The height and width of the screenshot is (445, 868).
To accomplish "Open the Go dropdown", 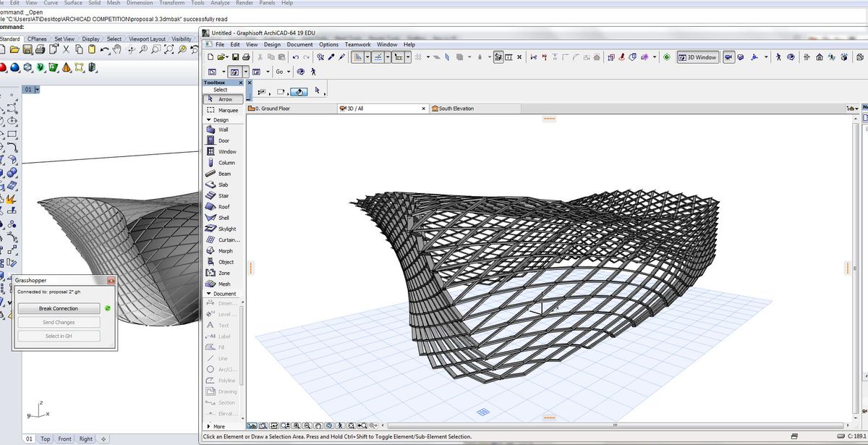I will tap(282, 72).
